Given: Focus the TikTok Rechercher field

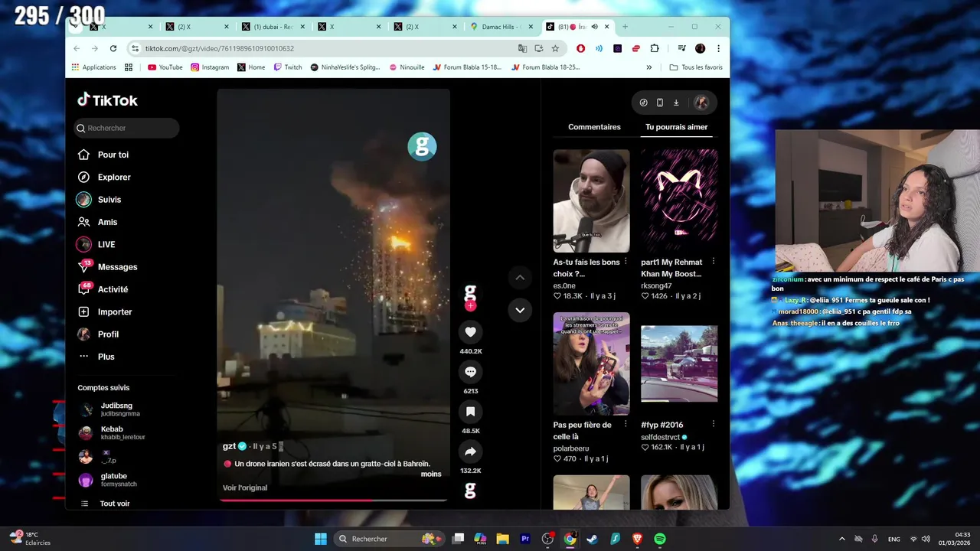Looking at the screenshot, I should (127, 128).
